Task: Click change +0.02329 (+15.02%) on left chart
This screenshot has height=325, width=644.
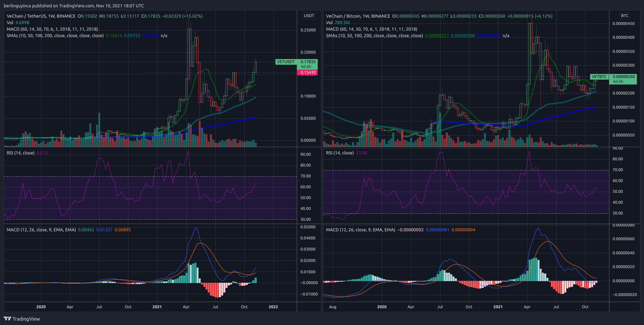Action: pyautogui.click(x=183, y=16)
